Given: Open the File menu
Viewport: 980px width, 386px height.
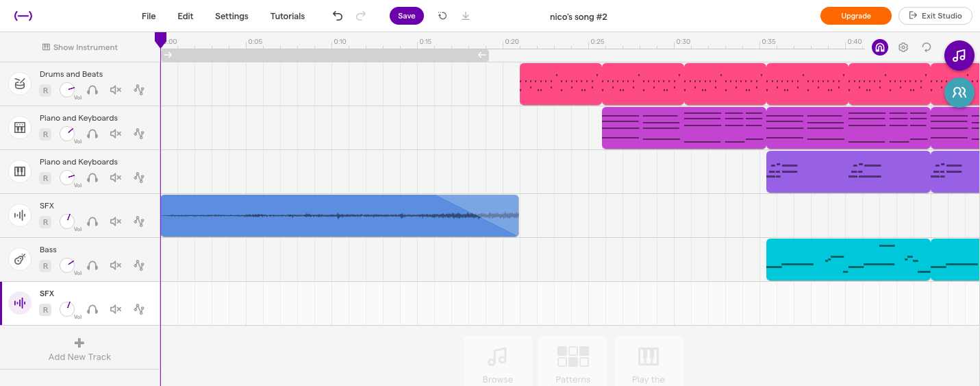Looking at the screenshot, I should tap(149, 16).
